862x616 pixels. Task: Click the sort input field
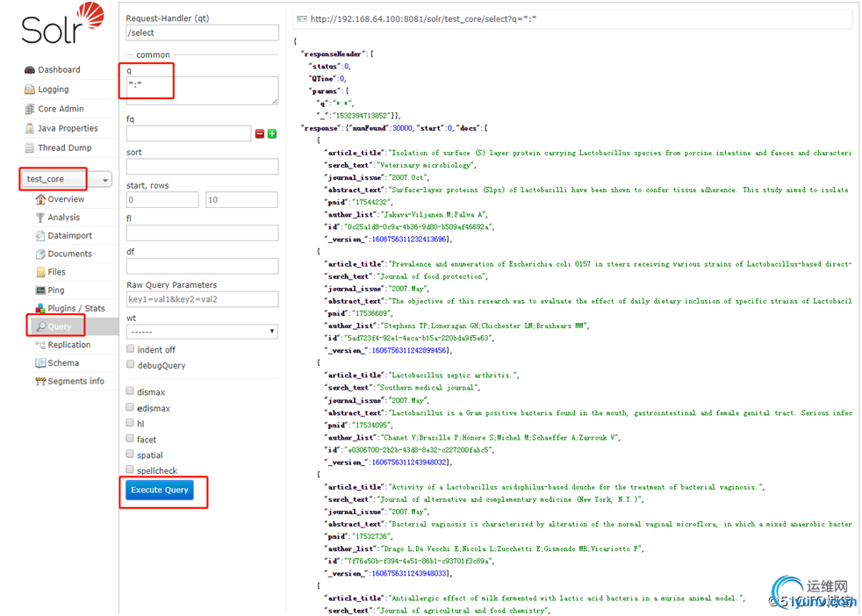pos(202,167)
